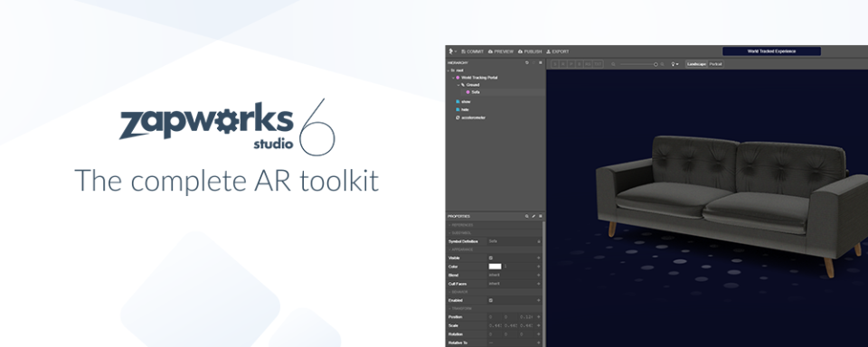Viewport: 868px width, 347px height.
Task: Collapse the root node
Action: [448, 70]
